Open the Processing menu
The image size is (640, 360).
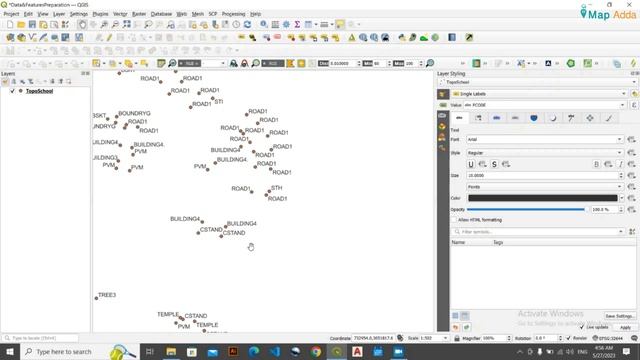(x=233, y=14)
